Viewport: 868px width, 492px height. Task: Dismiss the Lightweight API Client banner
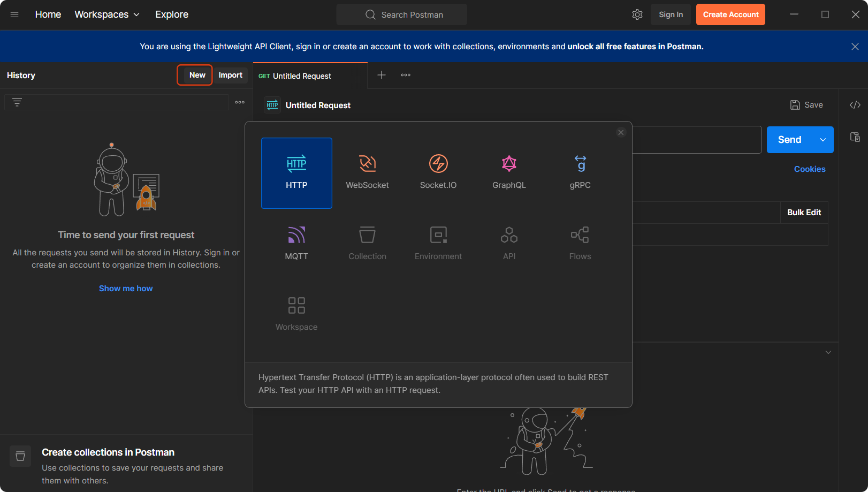pyautogui.click(x=855, y=47)
